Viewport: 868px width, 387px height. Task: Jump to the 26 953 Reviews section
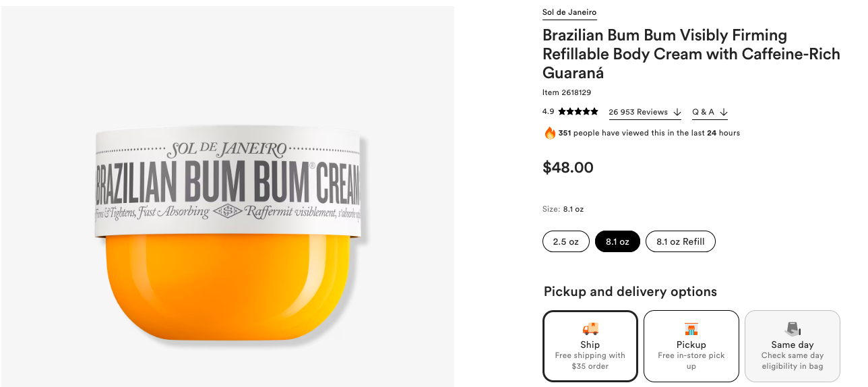(x=638, y=112)
